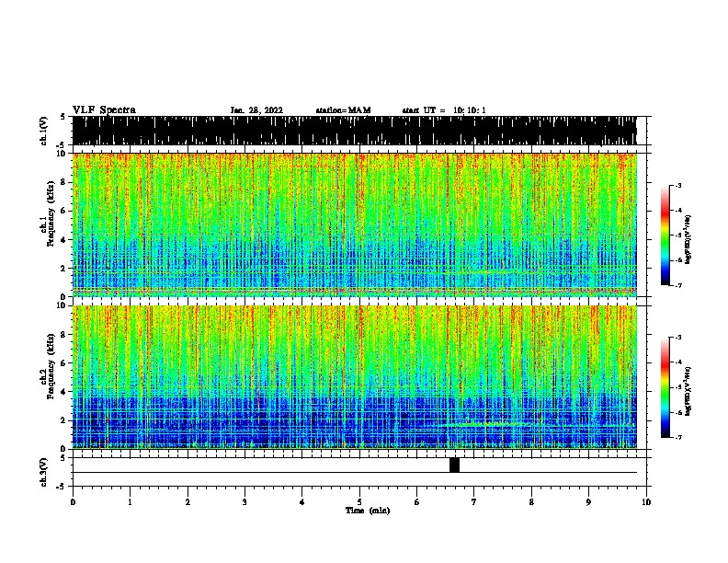This screenshot has width=728, height=563.
Task: Click the time axis tick label "6"
Action: tap(416, 502)
